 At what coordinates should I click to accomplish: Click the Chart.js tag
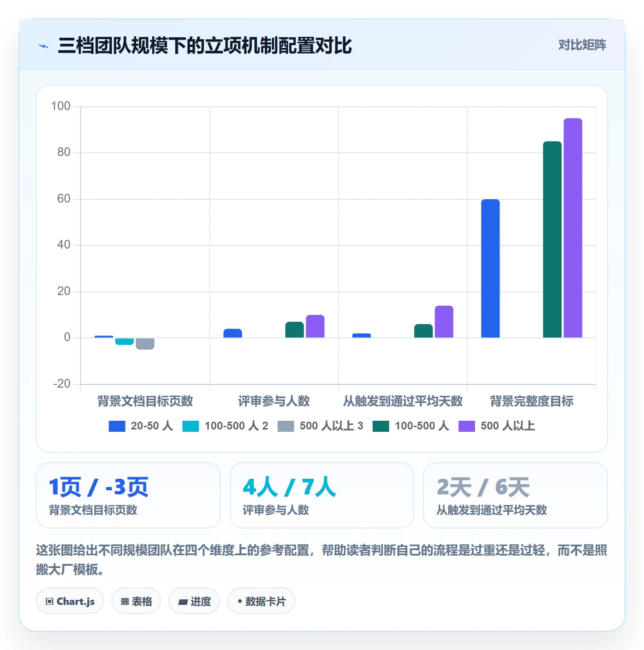pyautogui.click(x=70, y=601)
